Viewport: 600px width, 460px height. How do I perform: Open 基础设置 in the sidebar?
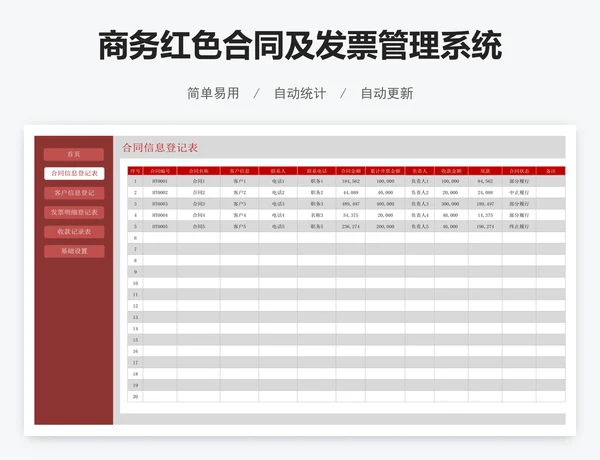point(74,251)
